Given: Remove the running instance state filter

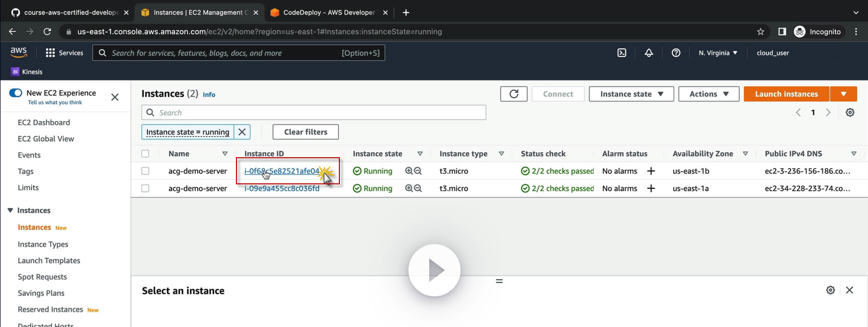Looking at the screenshot, I should pos(242,132).
